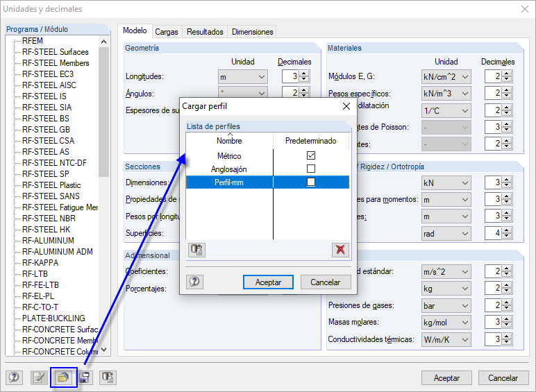Click Cancelar in Cargar perfil dialog
The image size is (536, 392).
326,282
